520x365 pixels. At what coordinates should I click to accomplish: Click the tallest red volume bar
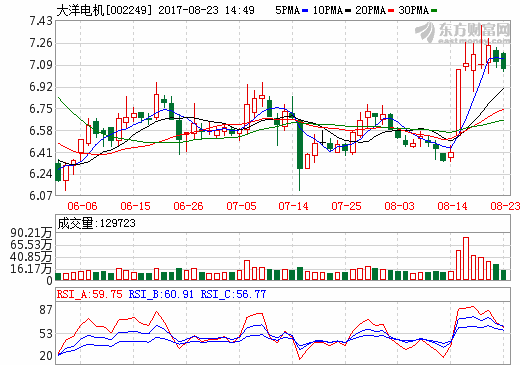(x=466, y=259)
